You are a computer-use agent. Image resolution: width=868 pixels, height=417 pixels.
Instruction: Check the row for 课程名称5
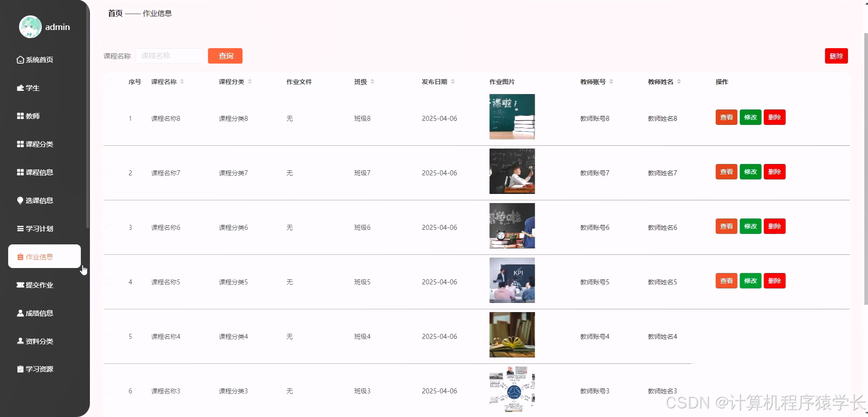pos(109,282)
